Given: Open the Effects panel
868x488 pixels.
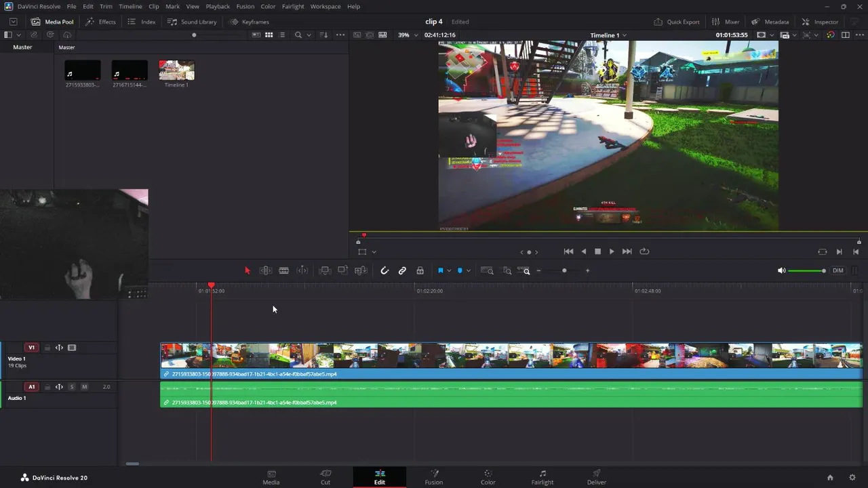Looking at the screenshot, I should [100, 22].
